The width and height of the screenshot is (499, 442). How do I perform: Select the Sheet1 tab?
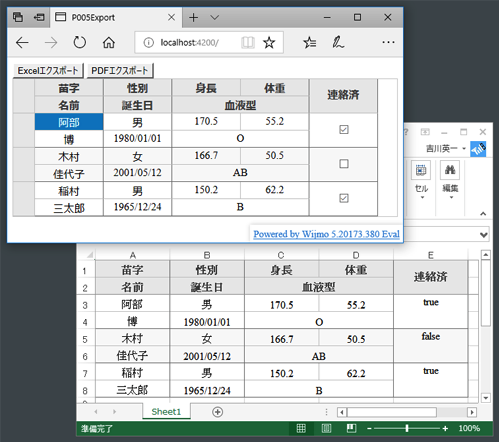166,412
